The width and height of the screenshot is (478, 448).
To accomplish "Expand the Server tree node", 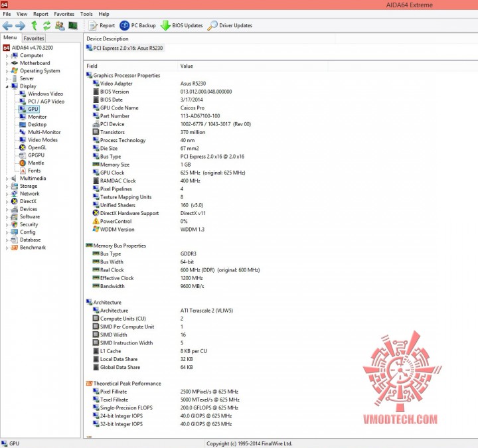I will point(7,78).
